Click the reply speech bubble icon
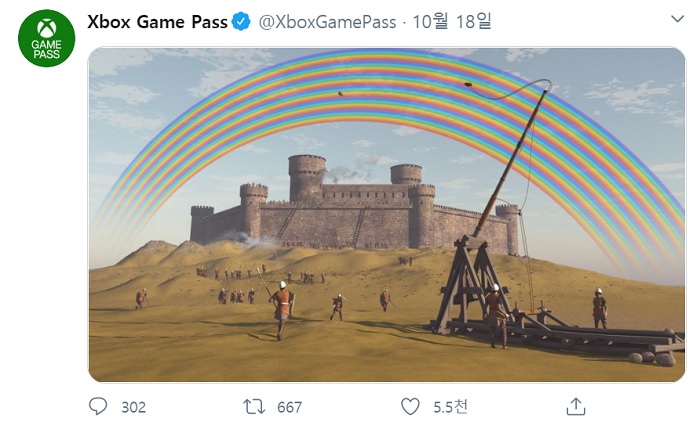Viewport: 700px width, 422px height. pos(98,406)
